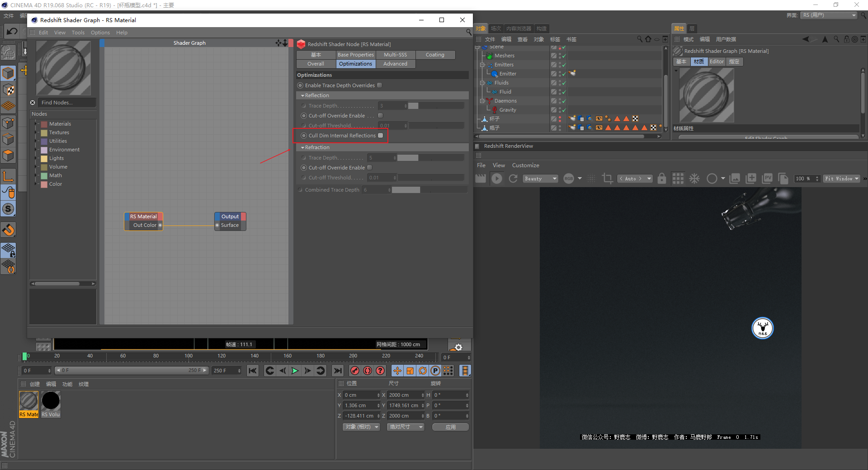Image resolution: width=868 pixels, height=470 pixels.
Task: Toggle visibility dots for the Meshers object
Action: tap(560, 56)
